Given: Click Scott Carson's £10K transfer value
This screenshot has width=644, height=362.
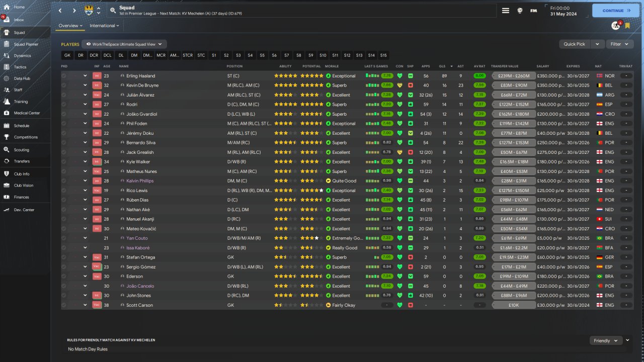Looking at the screenshot, I should (x=513, y=305).
